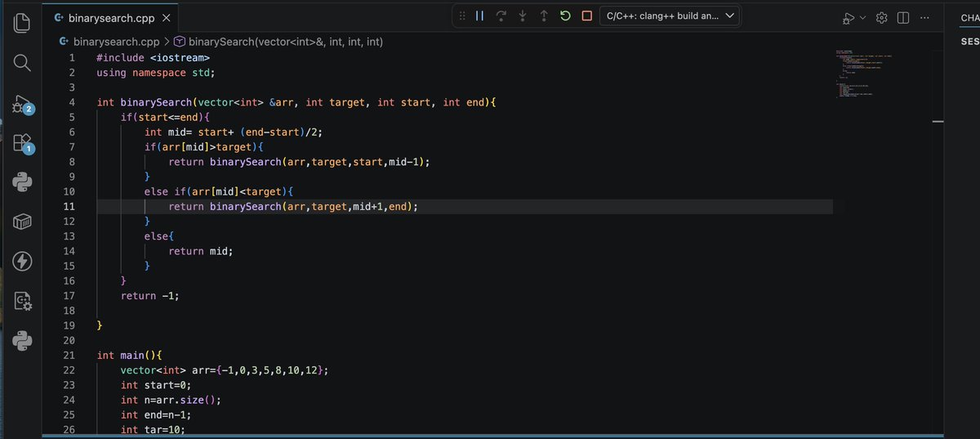The image size is (980, 439).
Task: Click on 'if(arr[mid]>target){' line 7
Action: [x=204, y=147]
